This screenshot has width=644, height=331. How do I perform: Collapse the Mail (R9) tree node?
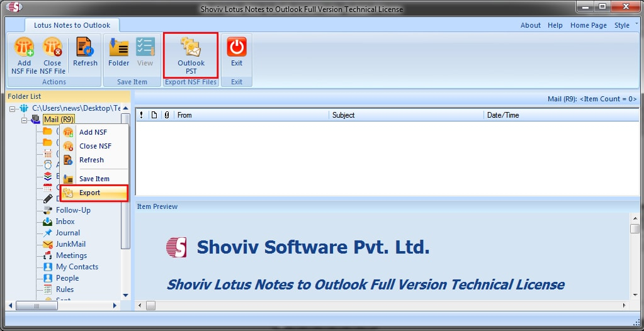pos(24,120)
